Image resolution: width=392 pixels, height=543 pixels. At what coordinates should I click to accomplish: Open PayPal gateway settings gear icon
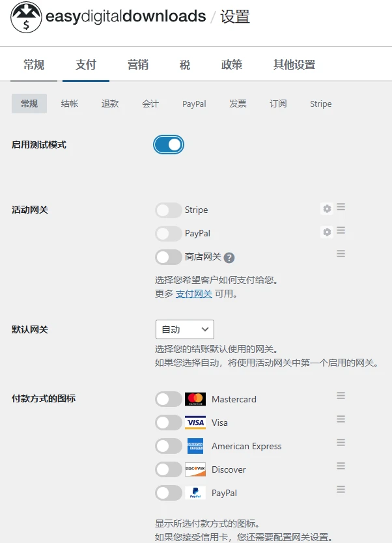tap(327, 232)
